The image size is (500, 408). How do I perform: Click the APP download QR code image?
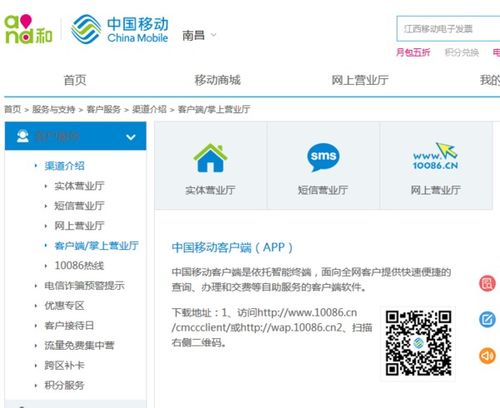[418, 343]
